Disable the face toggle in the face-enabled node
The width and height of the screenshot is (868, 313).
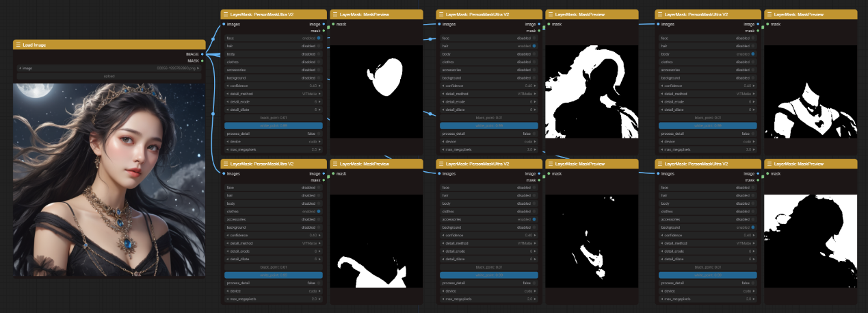coord(318,38)
